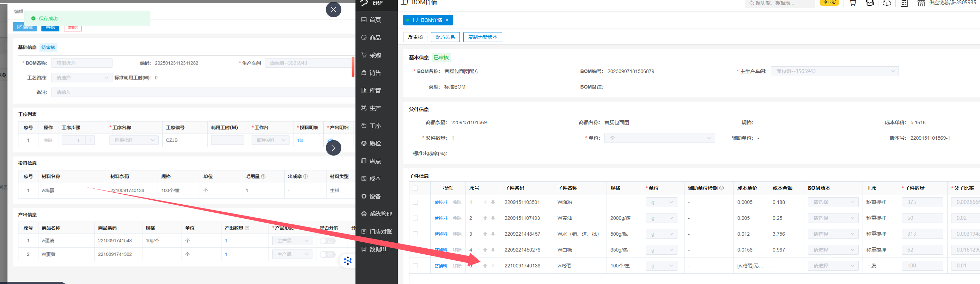The image size is (980, 284).
Task: Open the unit dropdown for the W面粉 row
Action: tap(662, 202)
